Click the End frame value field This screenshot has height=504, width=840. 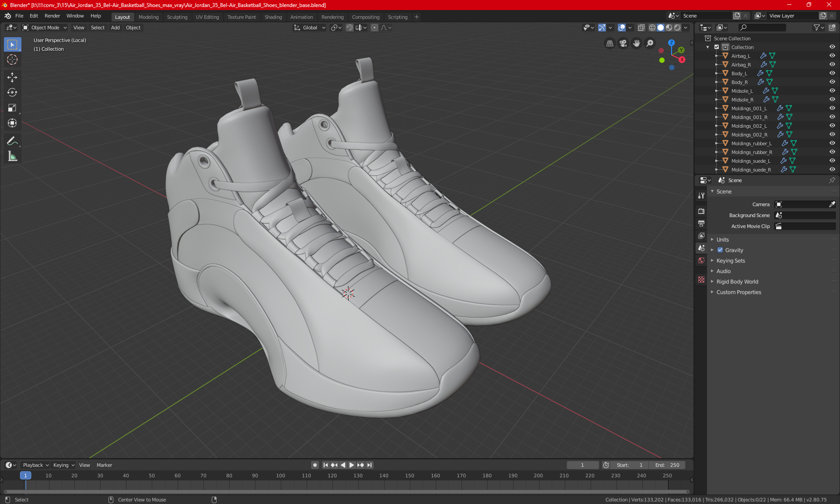(x=667, y=465)
